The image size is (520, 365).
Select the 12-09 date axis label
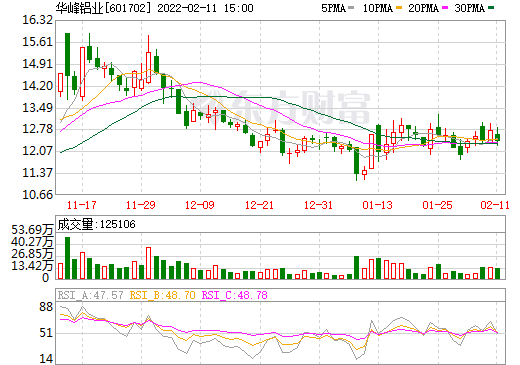[200, 205]
